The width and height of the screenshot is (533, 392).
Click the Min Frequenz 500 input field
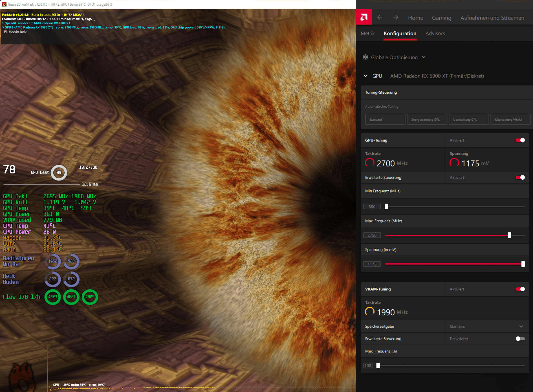(372, 206)
